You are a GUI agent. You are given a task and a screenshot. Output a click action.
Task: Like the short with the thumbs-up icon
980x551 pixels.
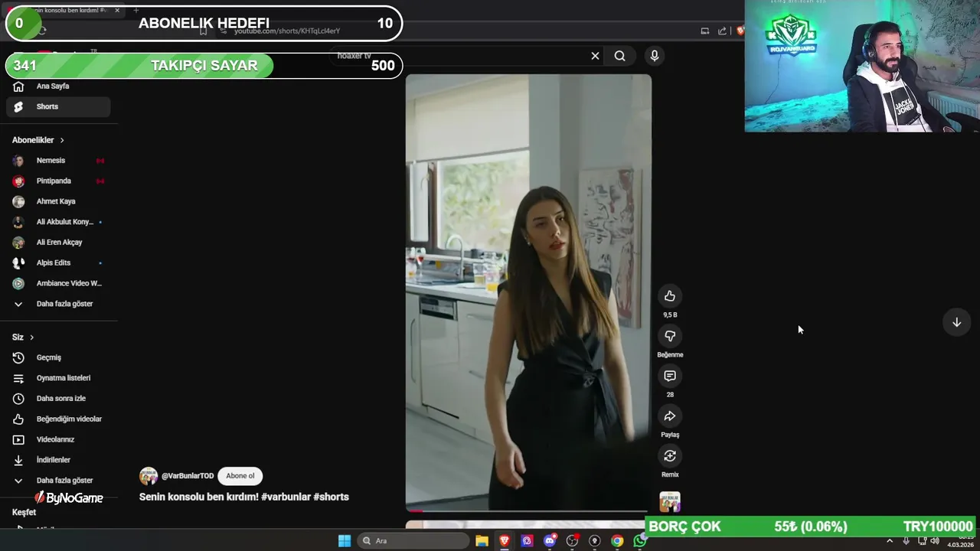pyautogui.click(x=670, y=296)
